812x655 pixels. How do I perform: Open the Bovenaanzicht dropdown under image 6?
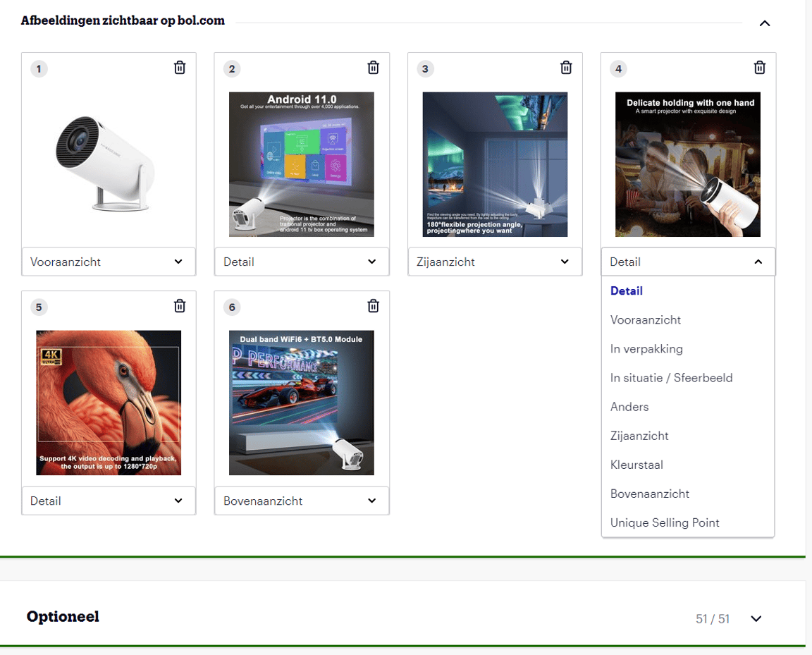point(302,501)
